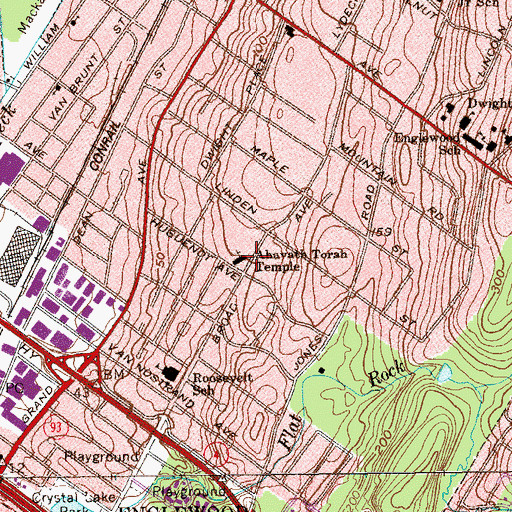Click the '300' contour elevation label
512x512 pixels.
498,283
